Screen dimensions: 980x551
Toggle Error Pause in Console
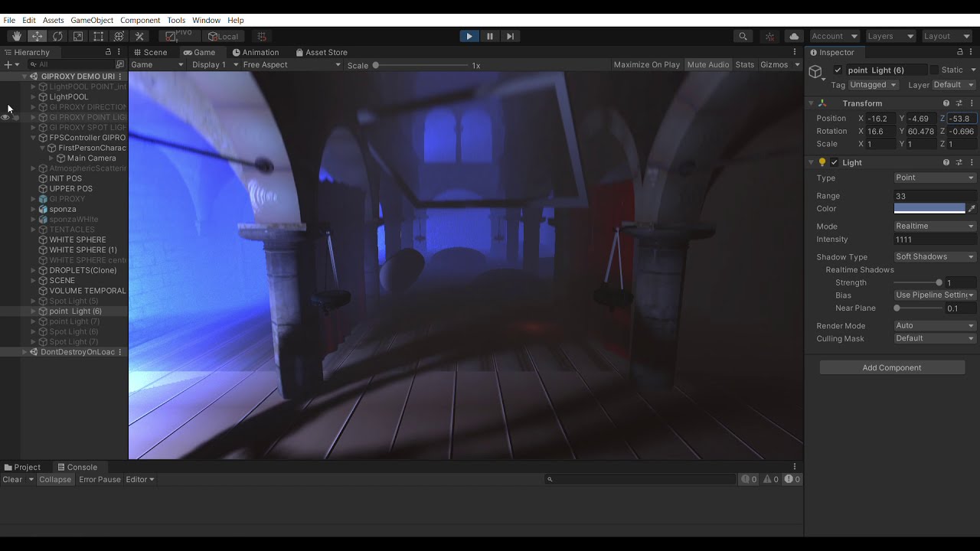pyautogui.click(x=100, y=479)
